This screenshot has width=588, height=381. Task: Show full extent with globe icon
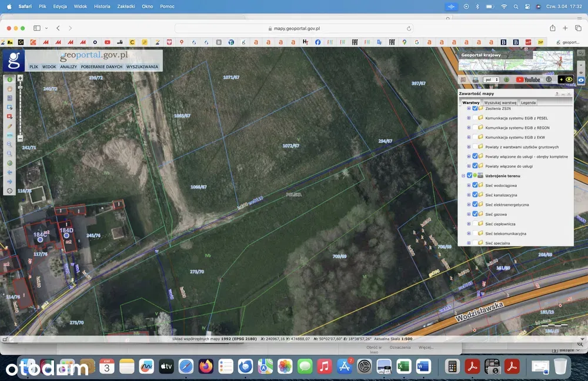10,163
